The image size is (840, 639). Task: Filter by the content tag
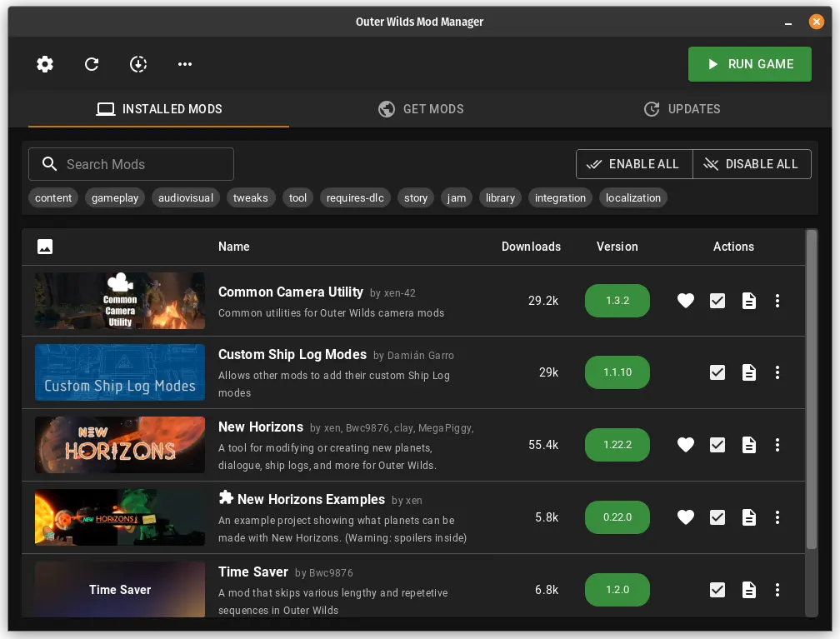[x=53, y=197]
